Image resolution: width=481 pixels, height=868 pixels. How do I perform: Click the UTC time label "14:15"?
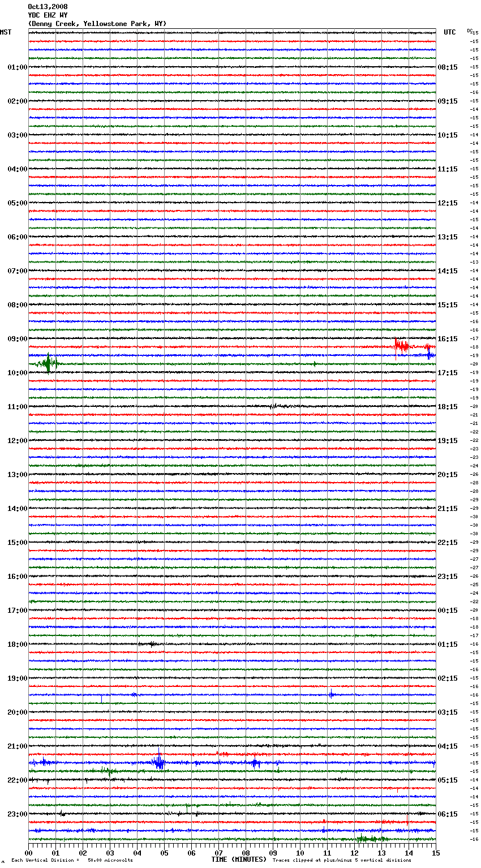tap(448, 271)
